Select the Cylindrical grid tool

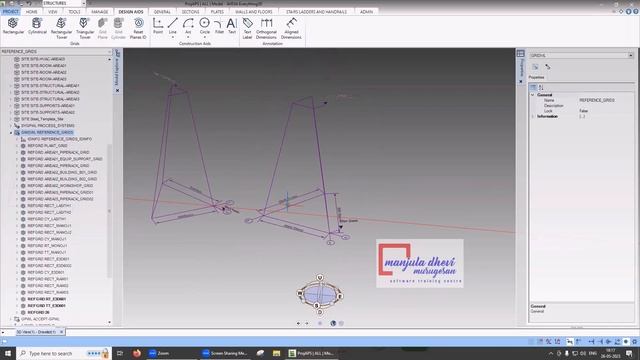37,27
